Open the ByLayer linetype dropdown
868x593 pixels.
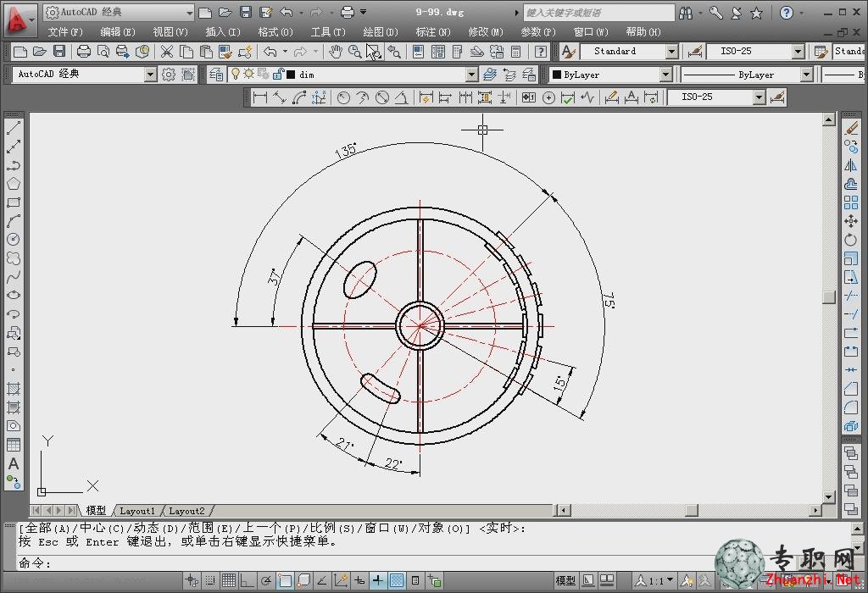click(807, 75)
